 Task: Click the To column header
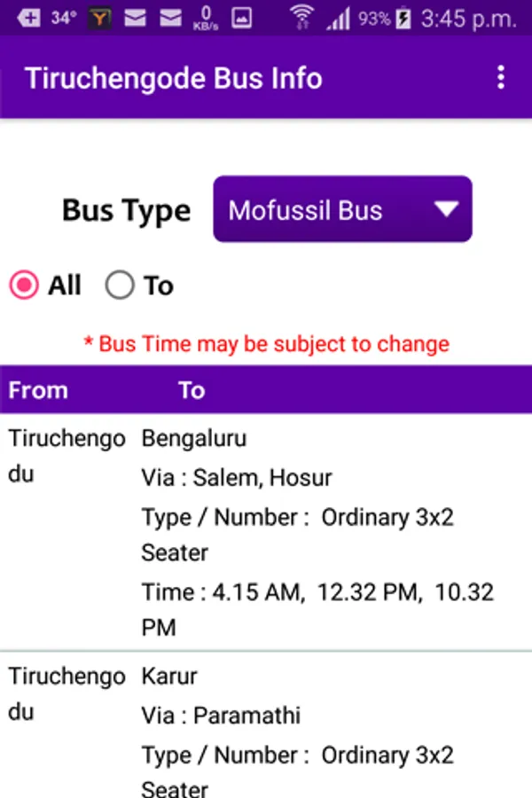click(192, 390)
